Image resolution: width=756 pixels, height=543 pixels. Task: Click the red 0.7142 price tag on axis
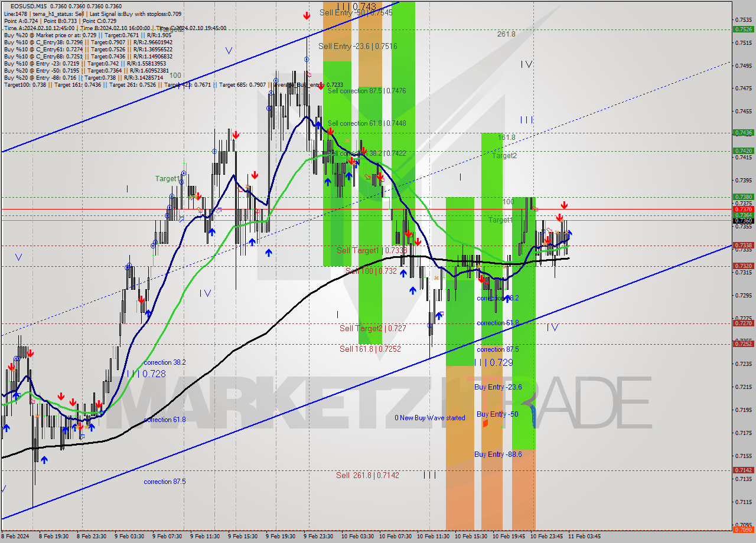pyautogui.click(x=743, y=470)
